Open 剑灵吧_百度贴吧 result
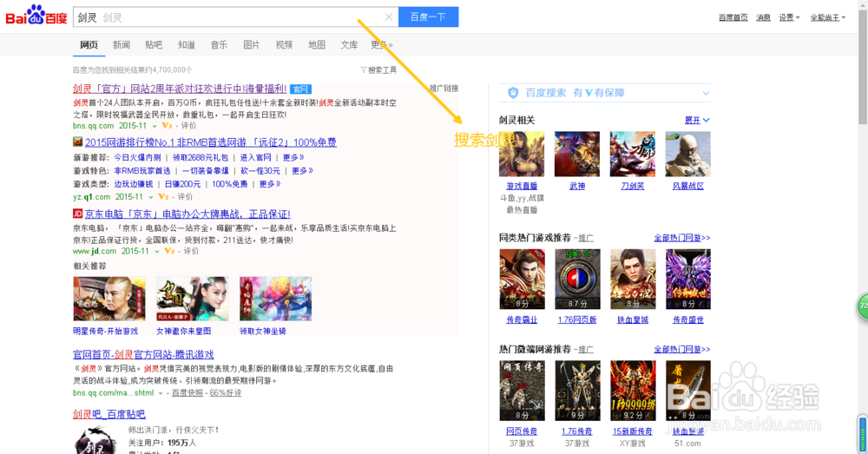The width and height of the screenshot is (868, 454). 108,414
